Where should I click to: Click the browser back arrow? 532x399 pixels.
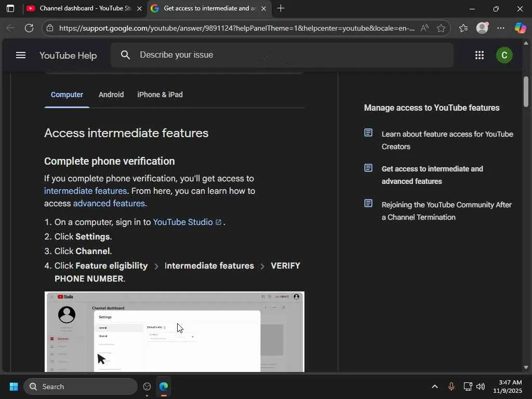pyautogui.click(x=11, y=28)
